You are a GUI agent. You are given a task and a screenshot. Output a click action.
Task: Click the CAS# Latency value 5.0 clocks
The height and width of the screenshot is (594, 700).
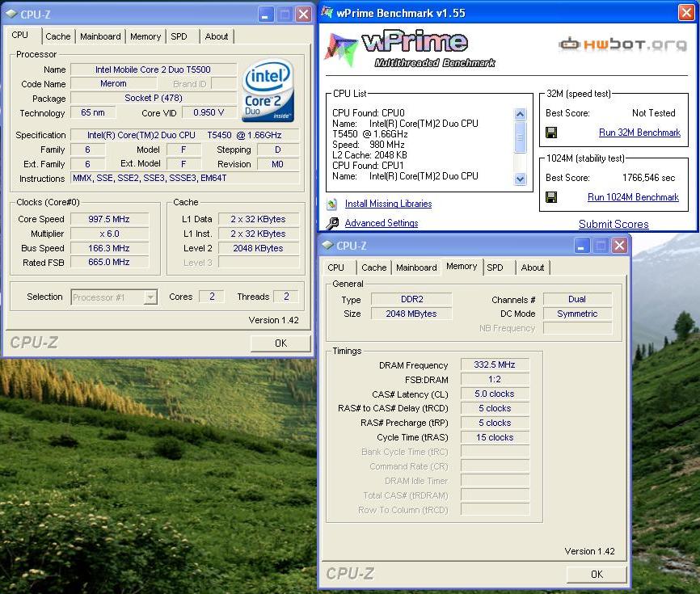click(495, 394)
